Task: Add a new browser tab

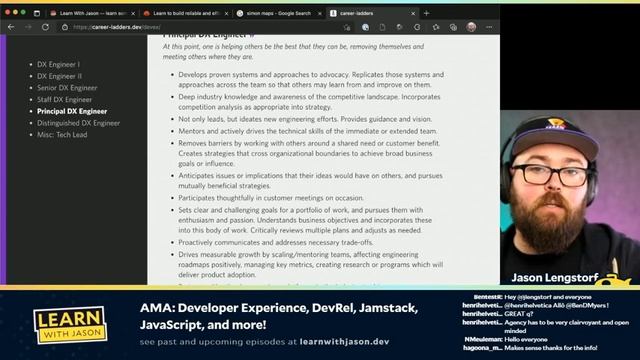Action: [426, 13]
